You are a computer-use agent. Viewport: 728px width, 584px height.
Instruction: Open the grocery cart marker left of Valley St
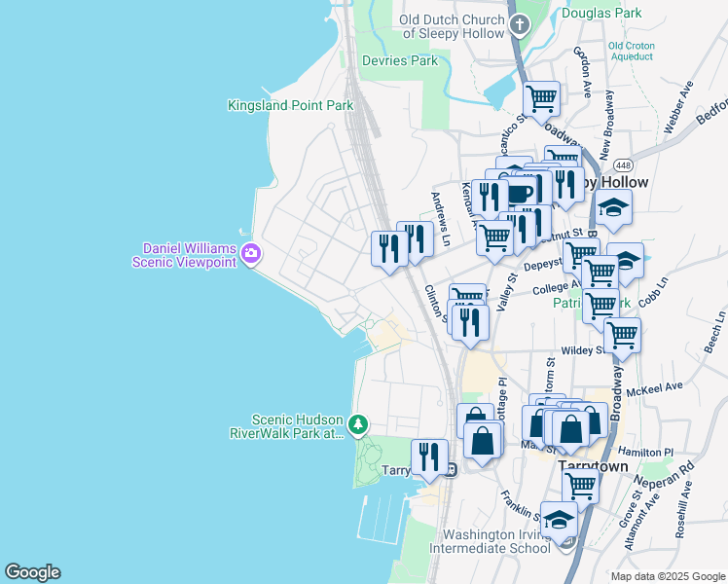click(x=496, y=237)
